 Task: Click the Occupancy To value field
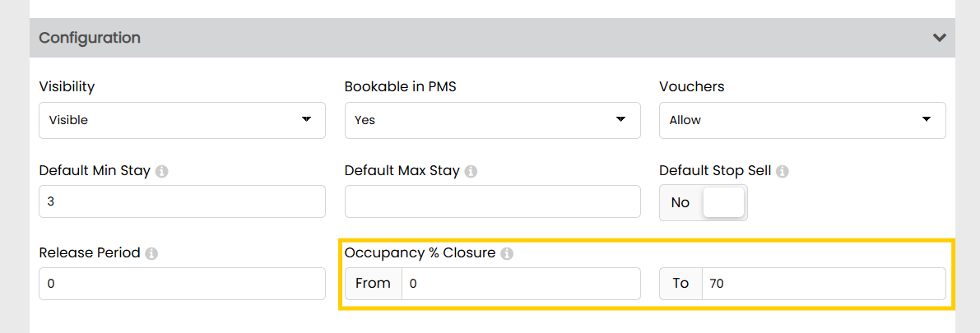(x=824, y=284)
